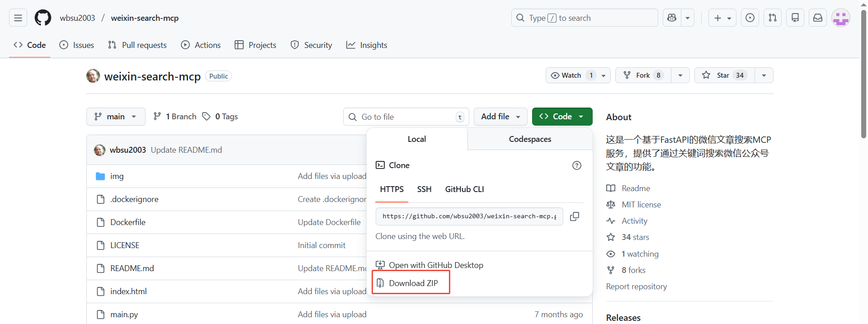Viewport: 868px width, 324px height.
Task: Star this repository
Action: 724,75
